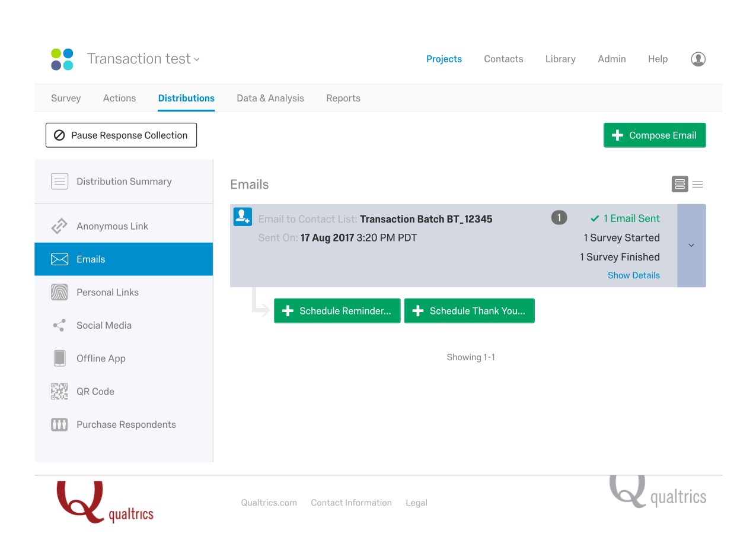This screenshot has width=756, height=559.
Task: Click the Offline App tablet icon
Action: (x=59, y=358)
